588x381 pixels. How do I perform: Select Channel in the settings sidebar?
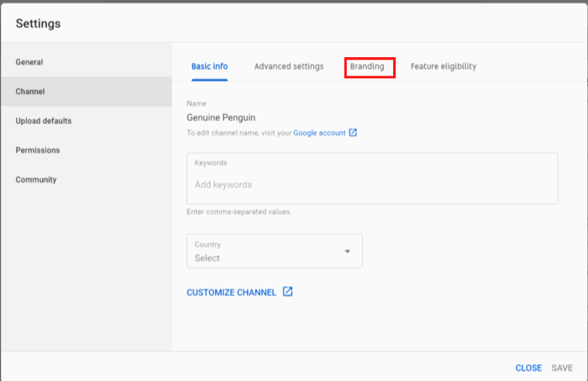point(30,92)
